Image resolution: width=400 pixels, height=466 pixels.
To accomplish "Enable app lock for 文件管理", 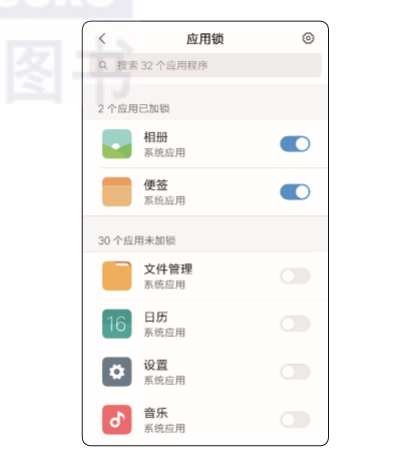I will [295, 276].
